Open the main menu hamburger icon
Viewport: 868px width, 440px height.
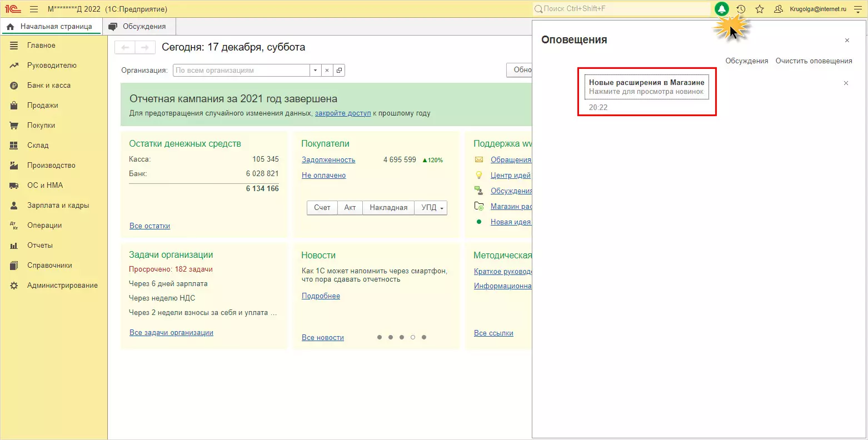(34, 9)
